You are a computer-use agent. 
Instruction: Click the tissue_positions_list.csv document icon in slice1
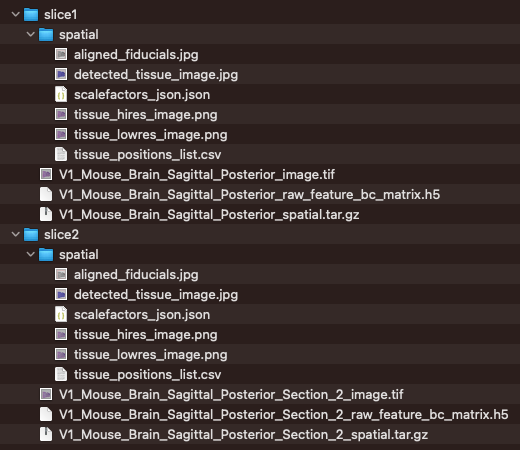pyautogui.click(x=61, y=154)
